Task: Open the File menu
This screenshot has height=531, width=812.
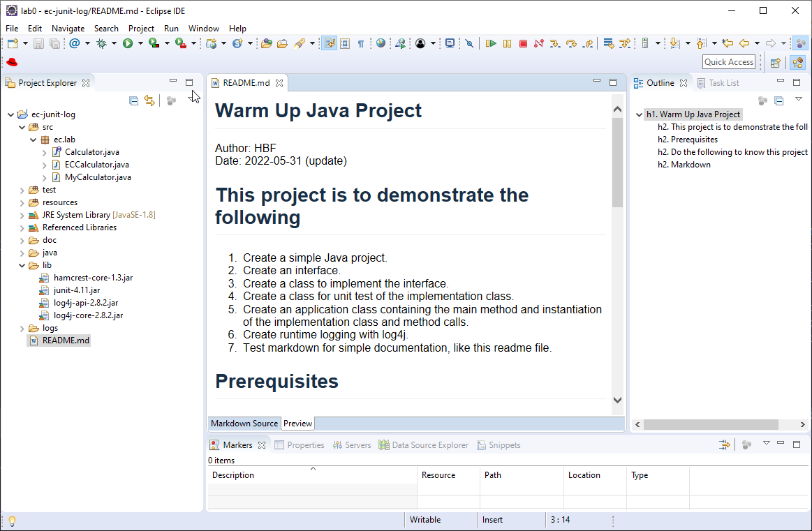Action: point(12,29)
